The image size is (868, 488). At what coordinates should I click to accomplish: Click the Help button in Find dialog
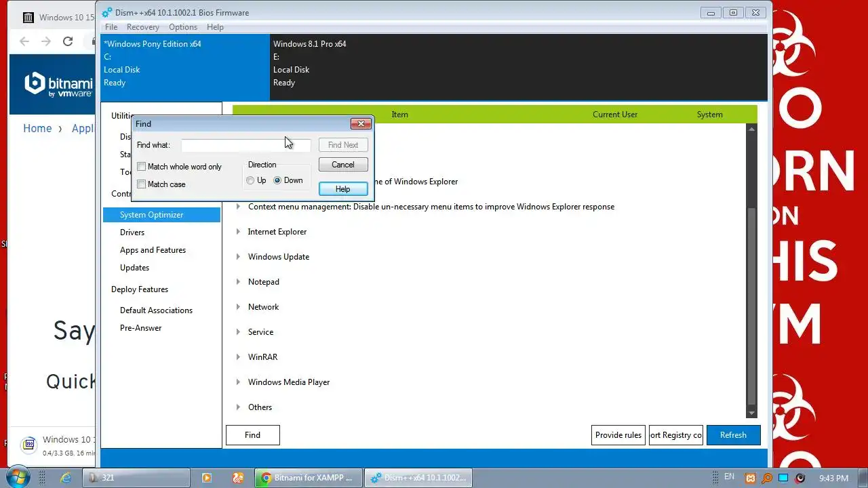tap(343, 189)
